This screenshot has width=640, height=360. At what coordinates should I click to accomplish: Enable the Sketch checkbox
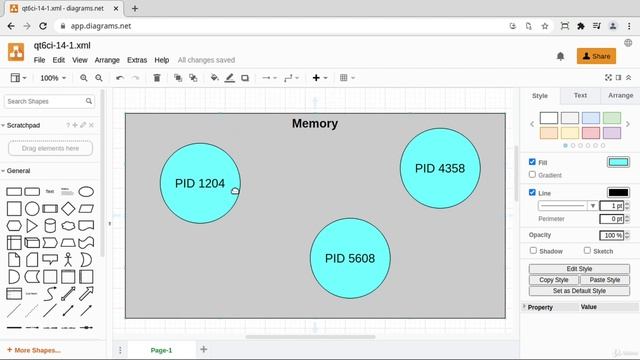click(587, 251)
